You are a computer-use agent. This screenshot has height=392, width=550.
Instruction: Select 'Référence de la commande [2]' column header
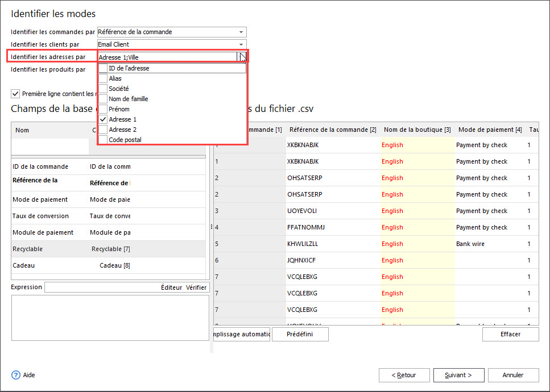click(333, 130)
